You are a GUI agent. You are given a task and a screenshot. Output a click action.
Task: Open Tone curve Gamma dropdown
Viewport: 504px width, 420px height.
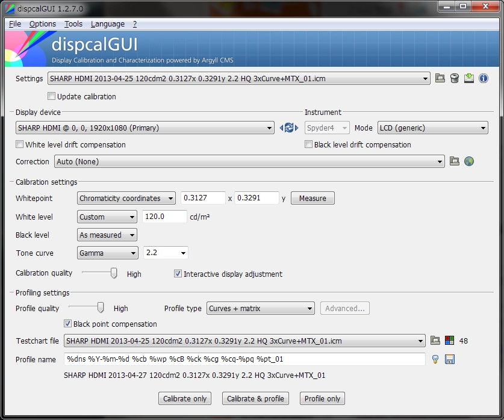pos(108,253)
